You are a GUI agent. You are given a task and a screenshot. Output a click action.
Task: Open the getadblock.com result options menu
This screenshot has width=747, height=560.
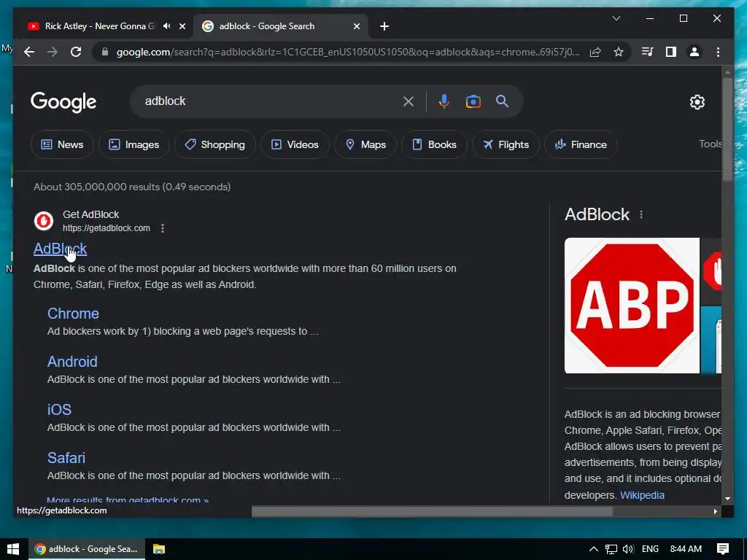click(163, 228)
